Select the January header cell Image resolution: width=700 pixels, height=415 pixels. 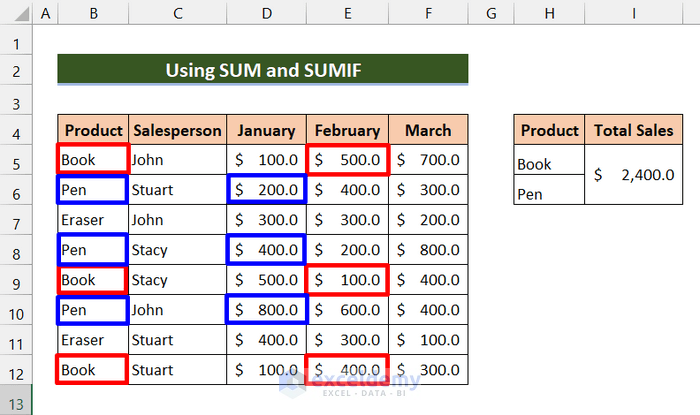click(266, 131)
